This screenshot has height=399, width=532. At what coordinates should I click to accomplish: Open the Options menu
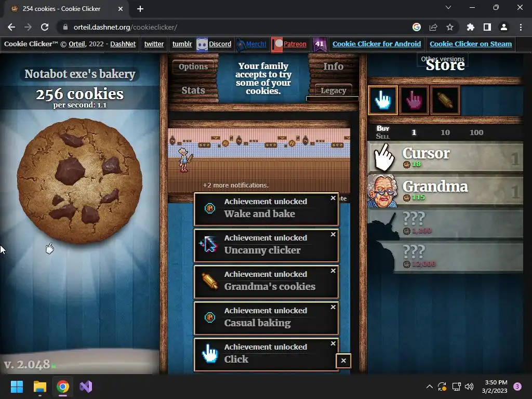193,66
